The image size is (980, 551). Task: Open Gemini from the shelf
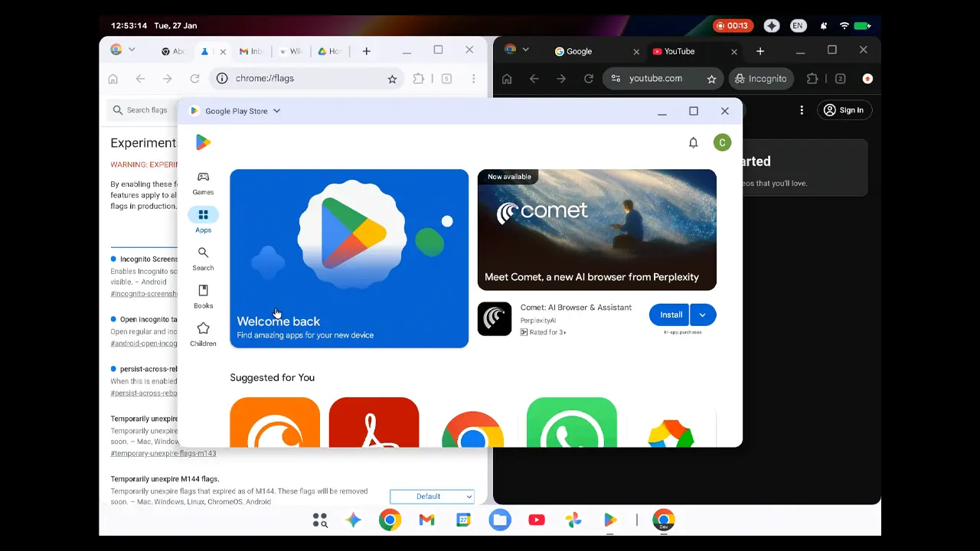(353, 520)
